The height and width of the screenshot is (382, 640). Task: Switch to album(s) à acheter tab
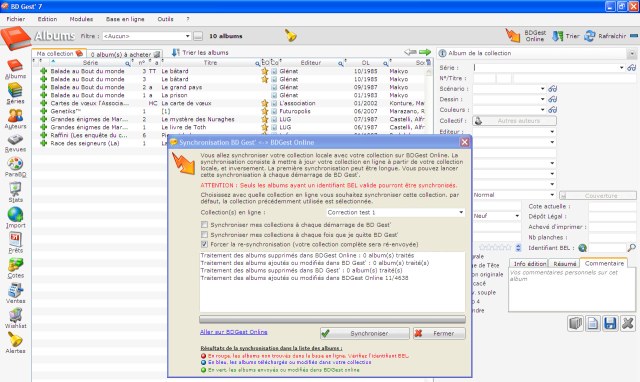(124, 54)
